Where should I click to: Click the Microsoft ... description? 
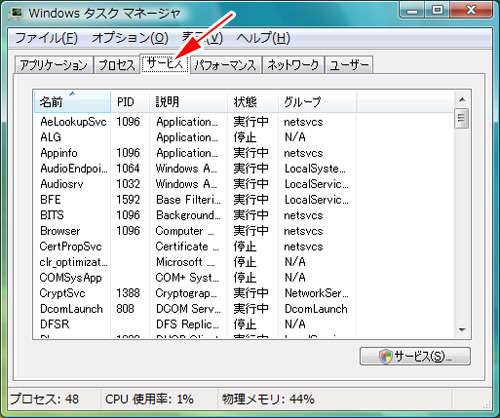[186, 262]
